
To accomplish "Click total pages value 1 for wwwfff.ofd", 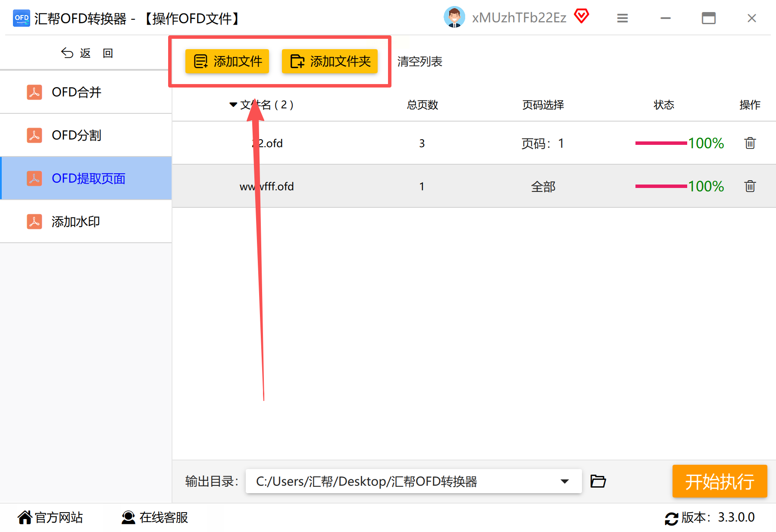I will 422,186.
